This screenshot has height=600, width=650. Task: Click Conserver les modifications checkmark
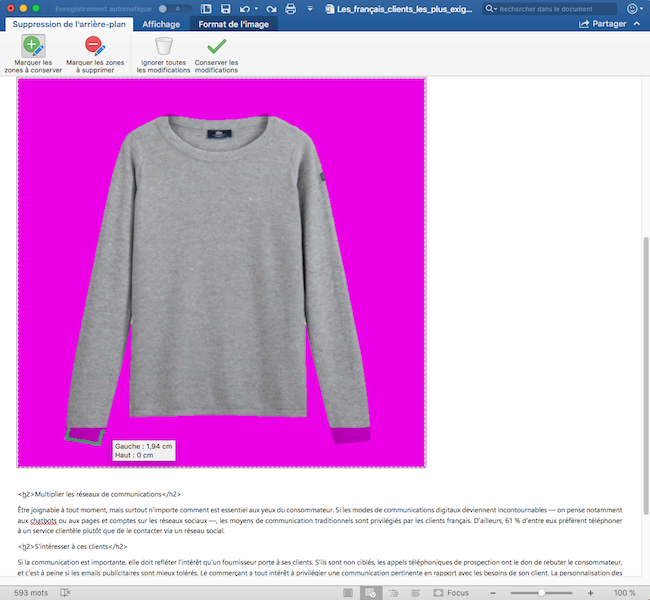(x=216, y=46)
